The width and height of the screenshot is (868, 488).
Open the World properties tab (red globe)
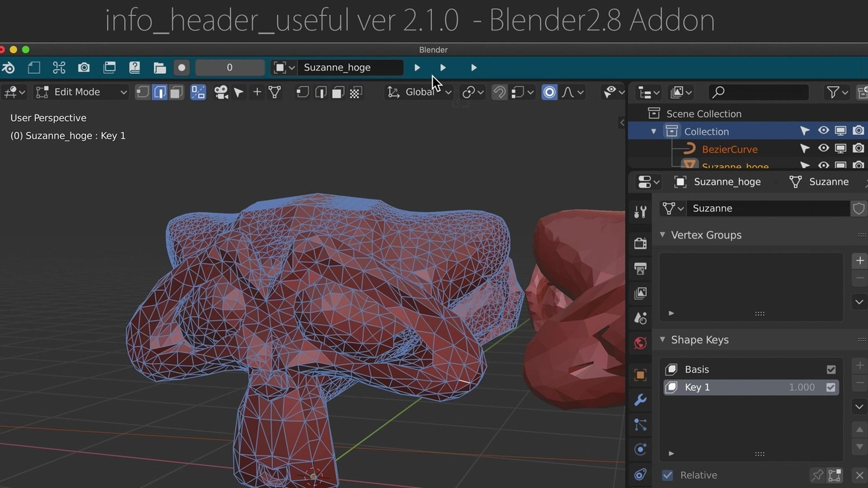pyautogui.click(x=640, y=343)
